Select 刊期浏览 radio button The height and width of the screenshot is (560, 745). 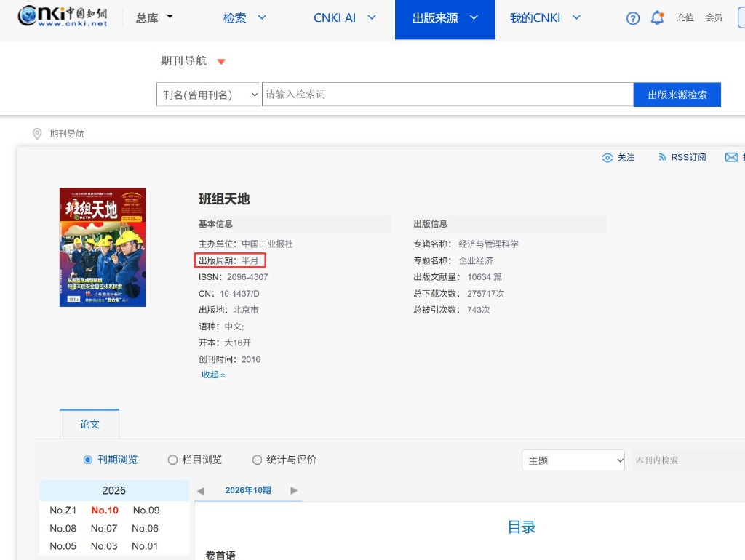(88, 460)
